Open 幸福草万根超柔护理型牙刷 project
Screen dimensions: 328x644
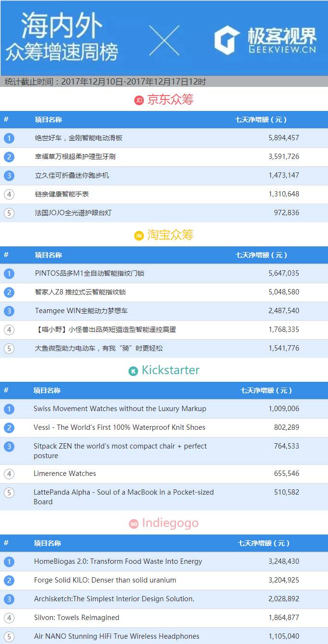[x=75, y=157]
